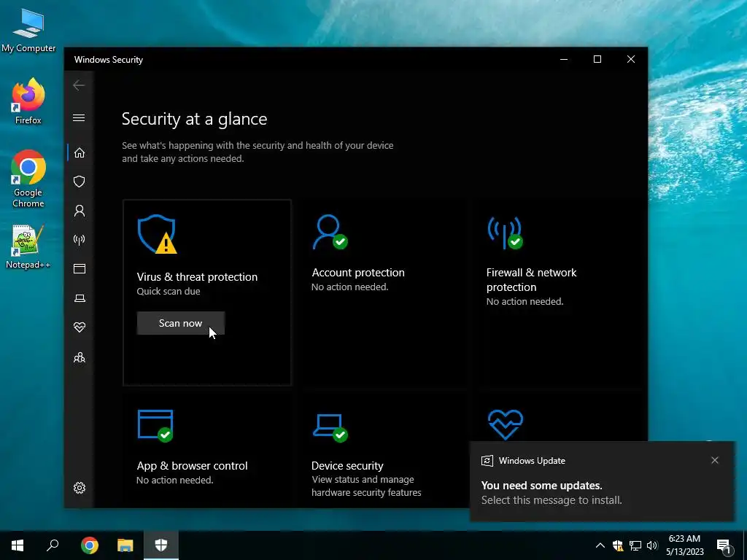This screenshot has width=747, height=560.
Task: Open Settings gear in Windows Security sidebar
Action: [x=80, y=488]
